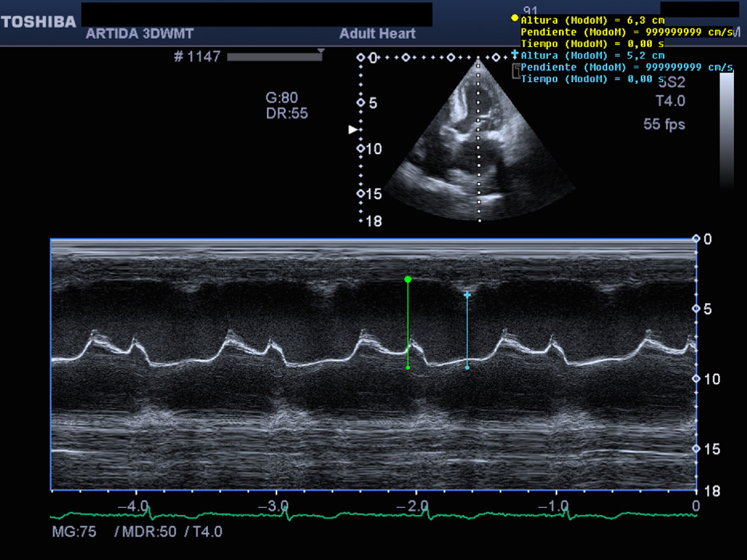Click the 55 fps frame rate readout
Viewport: 747px width, 560px height.
pyautogui.click(x=664, y=124)
